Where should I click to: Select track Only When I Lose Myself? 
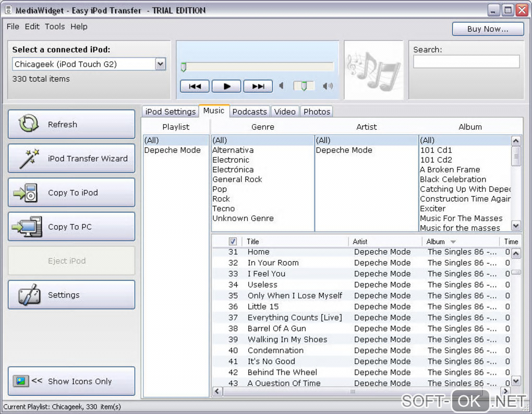coord(361,296)
